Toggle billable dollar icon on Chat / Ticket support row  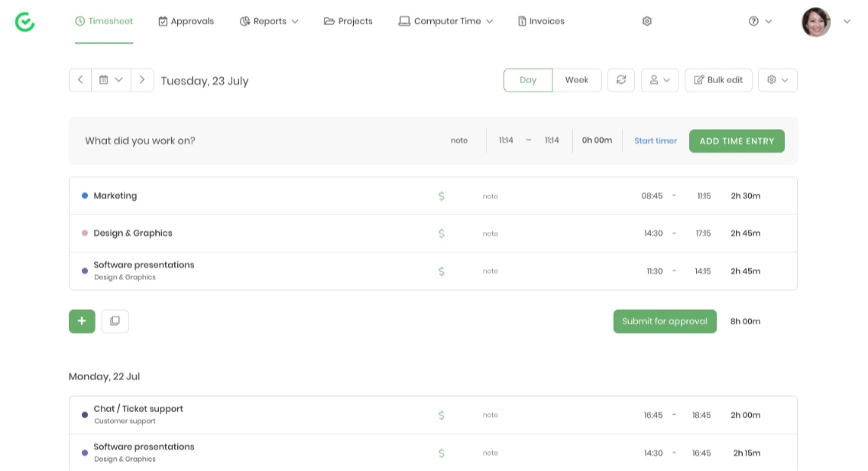pyautogui.click(x=441, y=415)
